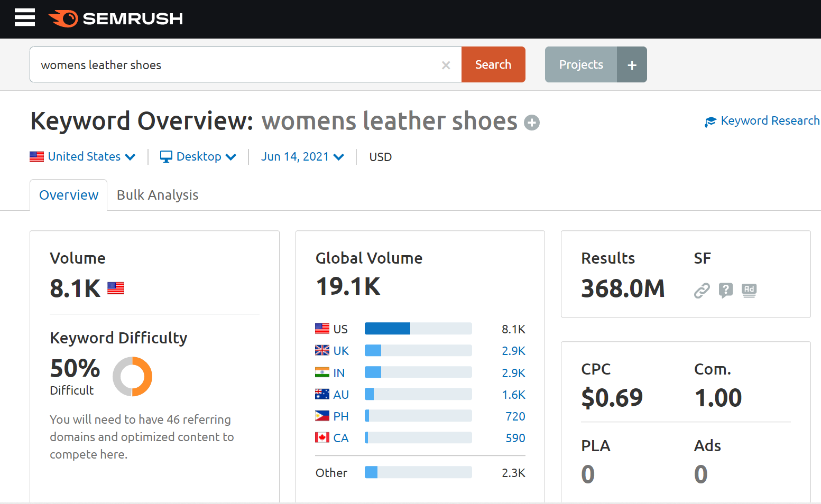Click the UK flag icon

pyautogui.click(x=322, y=350)
